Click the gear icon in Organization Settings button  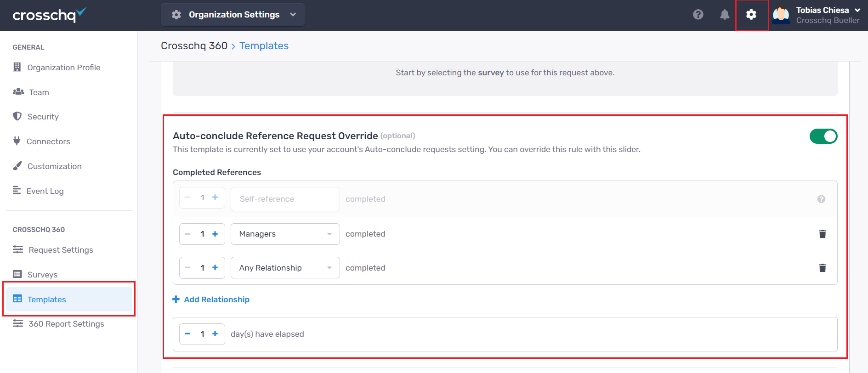[x=176, y=15]
